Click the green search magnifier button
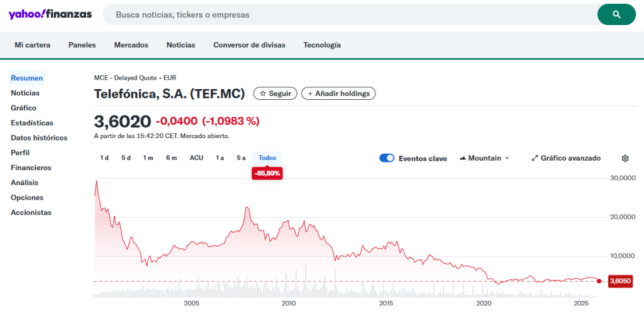 coord(616,14)
